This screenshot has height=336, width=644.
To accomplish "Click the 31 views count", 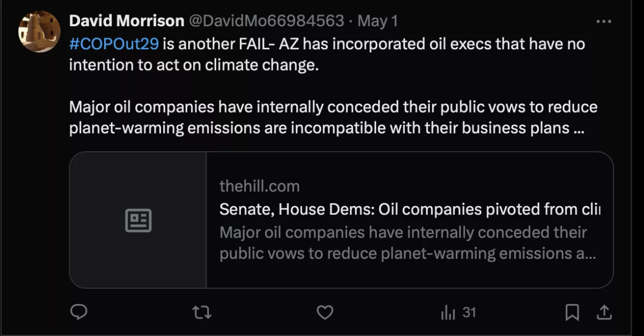I will pyautogui.click(x=470, y=312).
